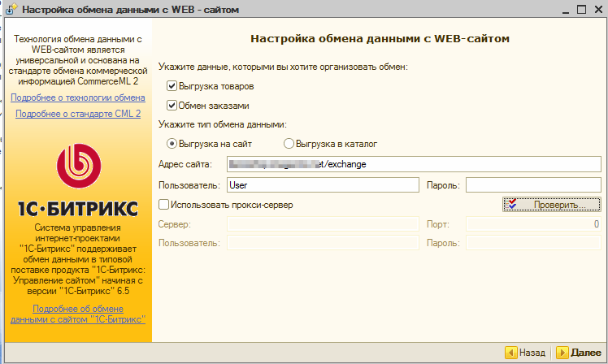Click the Далее button

point(579,353)
